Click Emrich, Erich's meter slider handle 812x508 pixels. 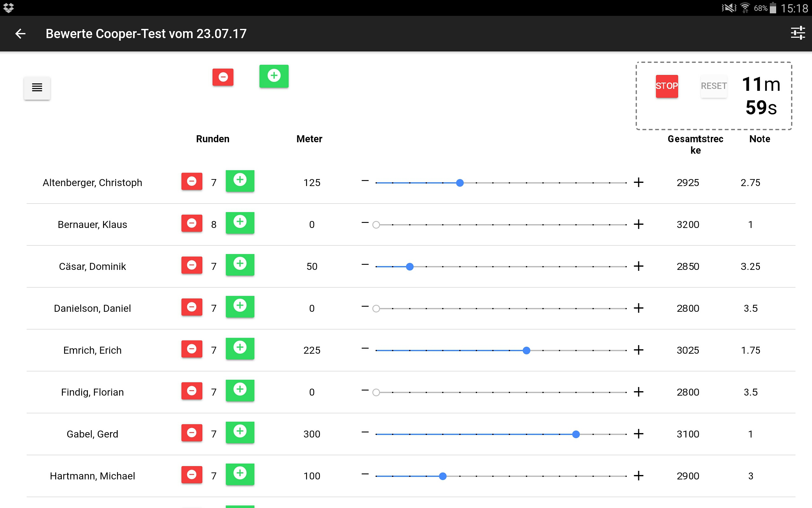tap(527, 351)
